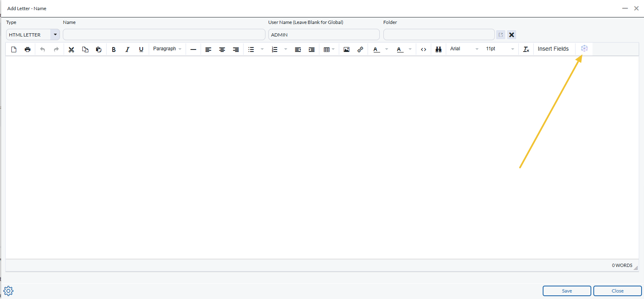Click into the Name input field
The image size is (644, 299).
click(x=164, y=35)
